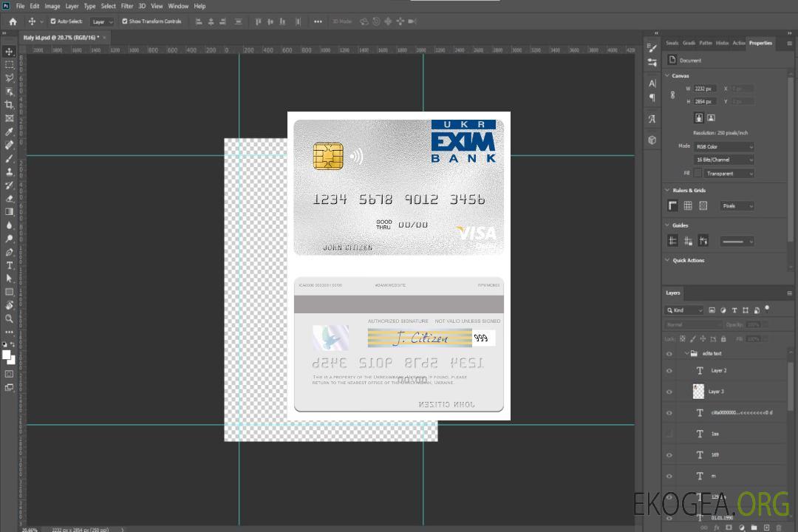Screen dimensions: 798x532
Task: Select the Rectangular Marquee tool
Action: (x=9, y=65)
